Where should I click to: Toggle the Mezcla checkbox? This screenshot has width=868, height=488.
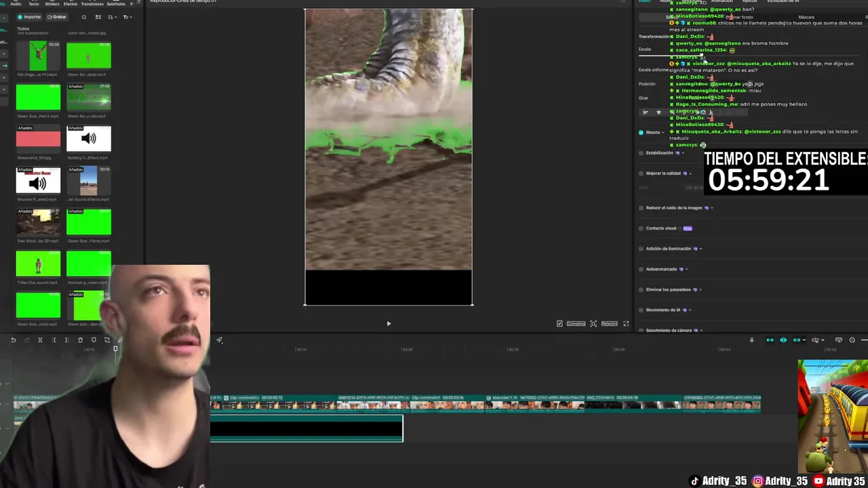point(641,132)
